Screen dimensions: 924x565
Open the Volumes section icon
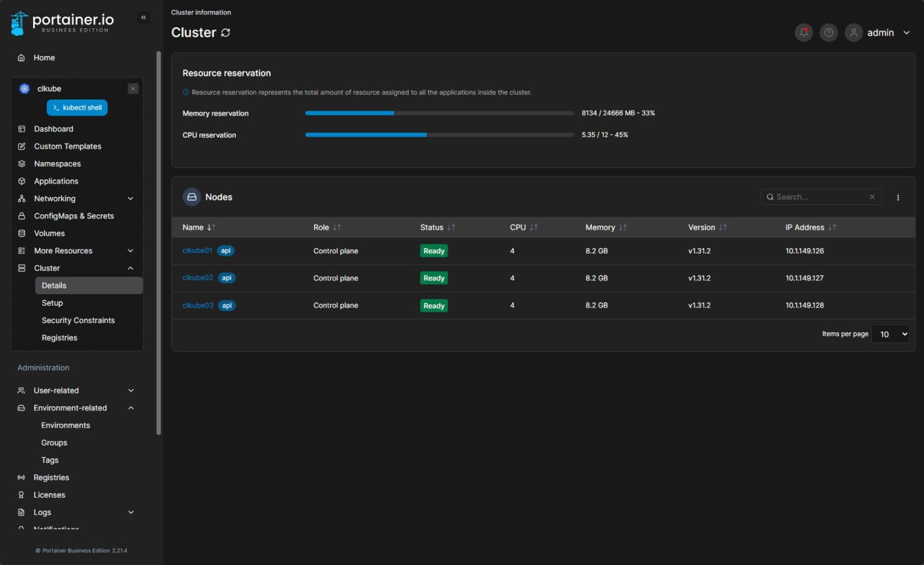tap(21, 233)
